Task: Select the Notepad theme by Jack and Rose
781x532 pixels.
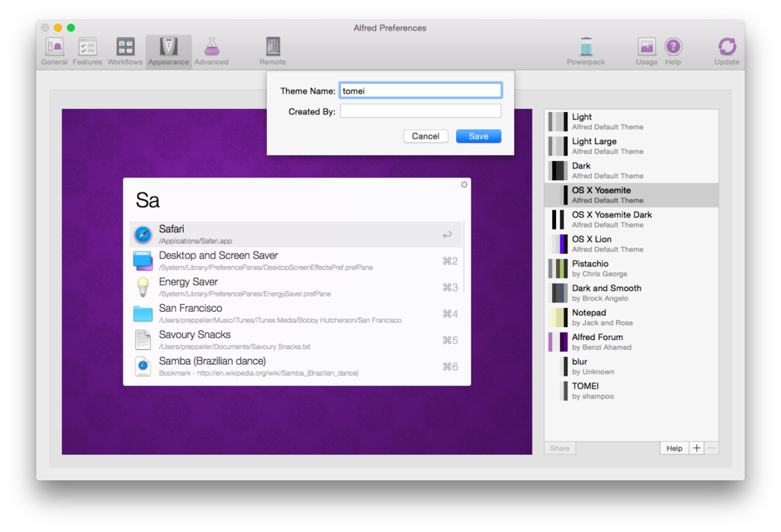Action: pyautogui.click(x=631, y=317)
